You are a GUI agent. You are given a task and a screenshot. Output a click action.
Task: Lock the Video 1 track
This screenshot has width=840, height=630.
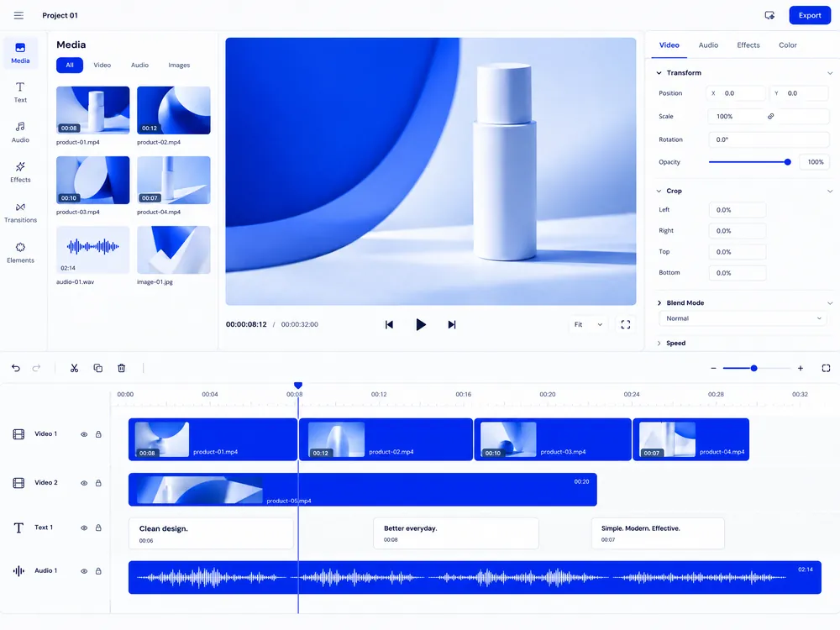(x=98, y=434)
